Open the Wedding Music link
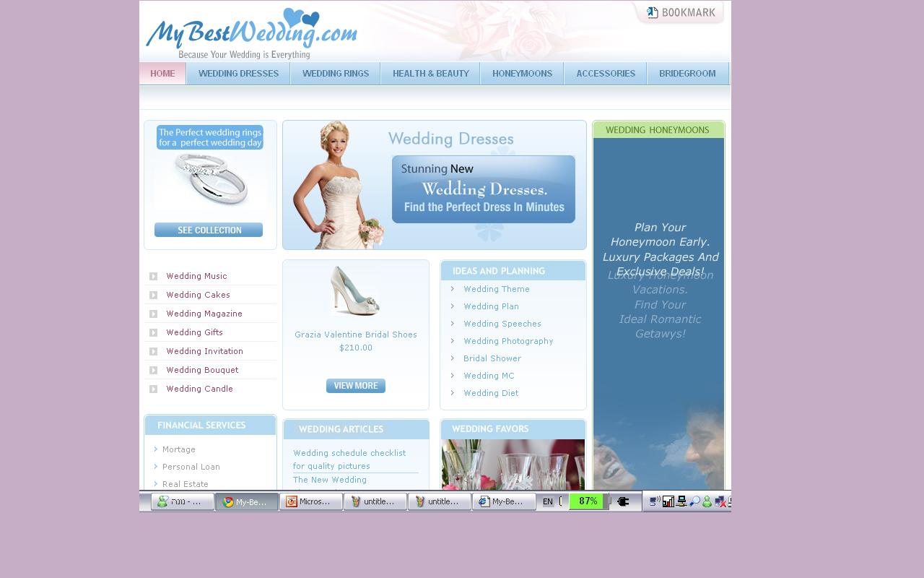Viewport: 924px width, 578px height. coord(196,276)
